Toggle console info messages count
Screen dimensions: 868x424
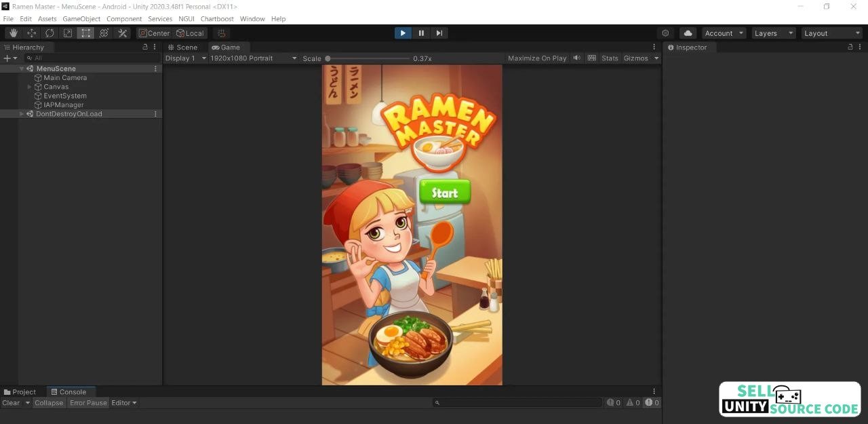tap(614, 403)
